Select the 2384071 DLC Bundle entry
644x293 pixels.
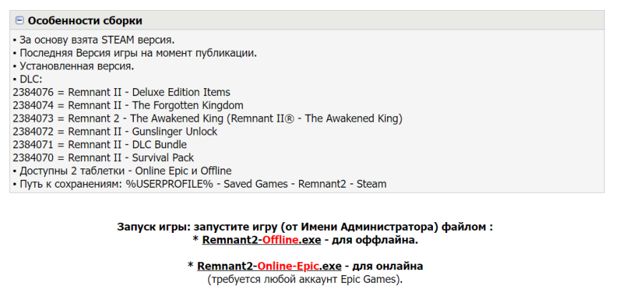tap(99, 145)
